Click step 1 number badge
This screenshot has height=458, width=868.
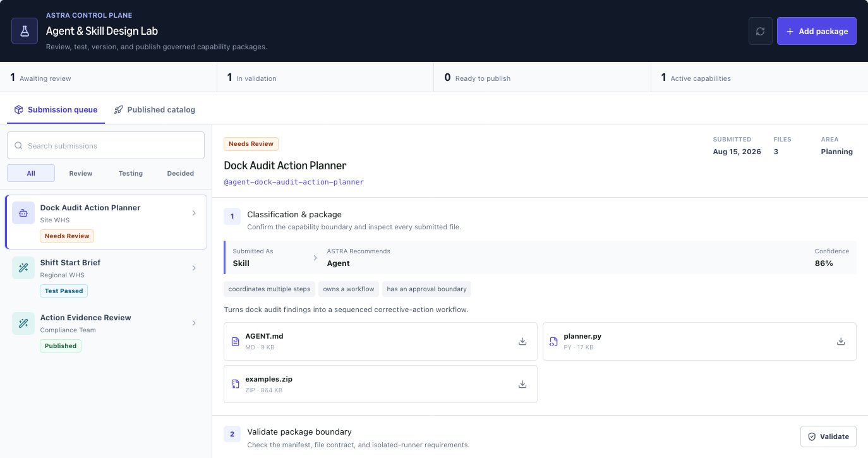[x=232, y=216]
